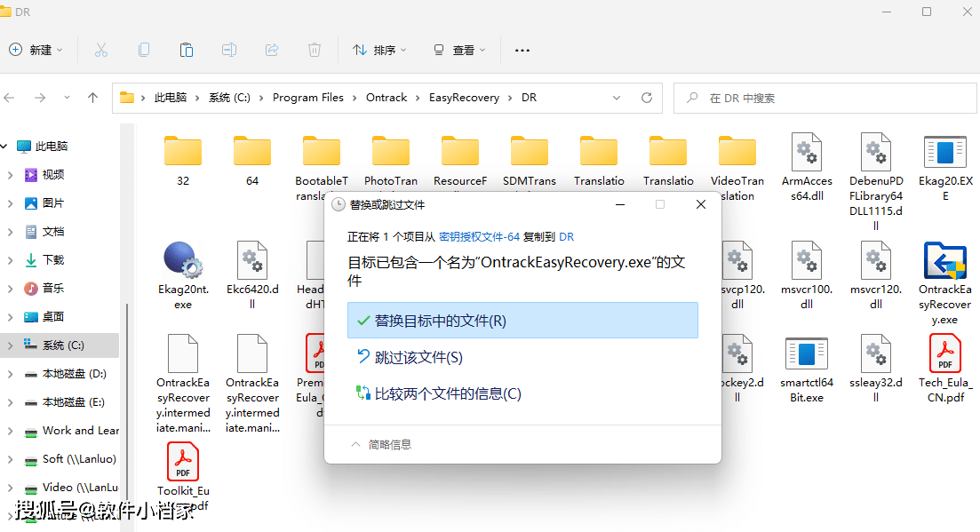The height and width of the screenshot is (532, 980).
Task: Select 本地磁盘 (D:) in sidebar
Action: coord(74,373)
